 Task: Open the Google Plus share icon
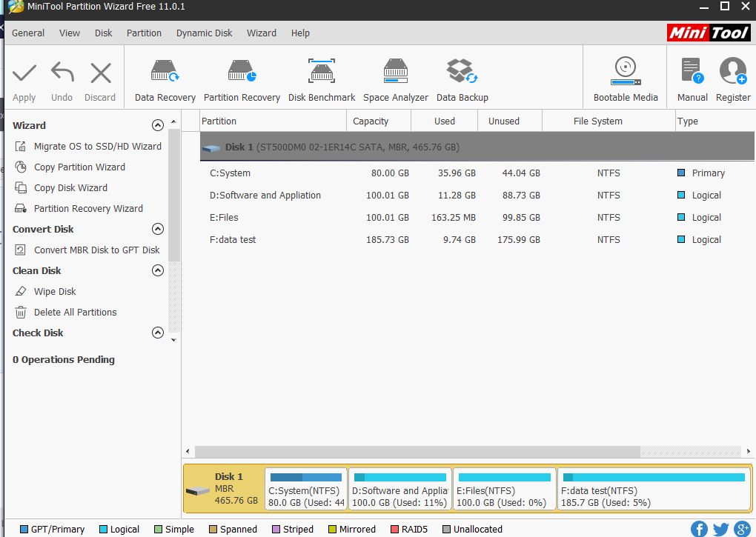coord(743,529)
